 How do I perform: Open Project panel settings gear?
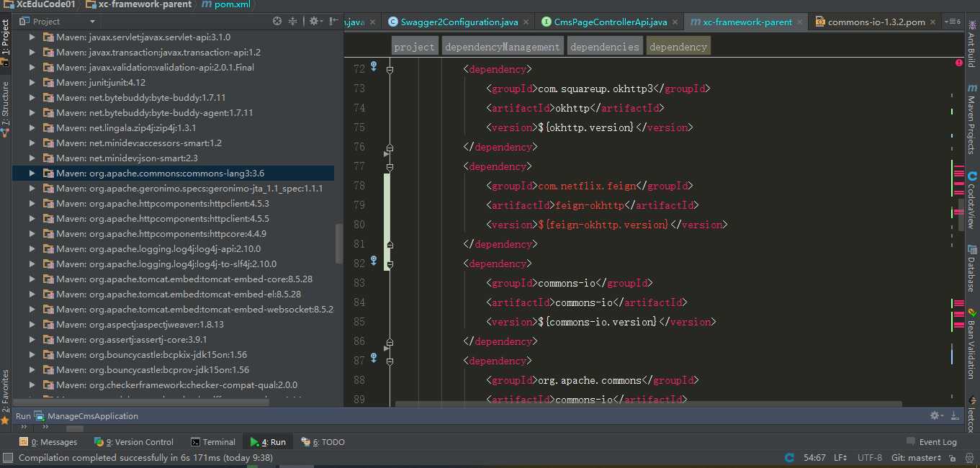tap(314, 22)
